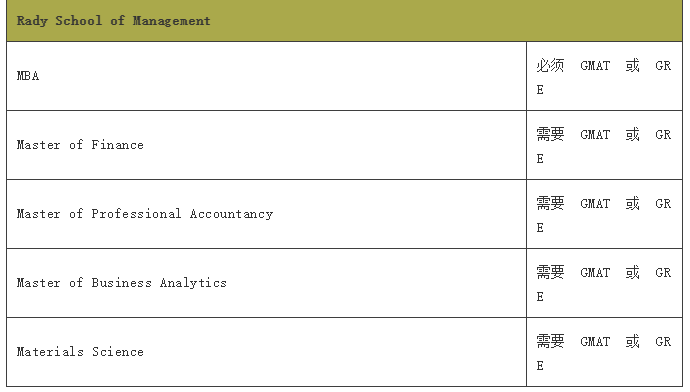Click 需要 in the Professional Accountancy row
The image size is (690, 392).
[x=550, y=203]
